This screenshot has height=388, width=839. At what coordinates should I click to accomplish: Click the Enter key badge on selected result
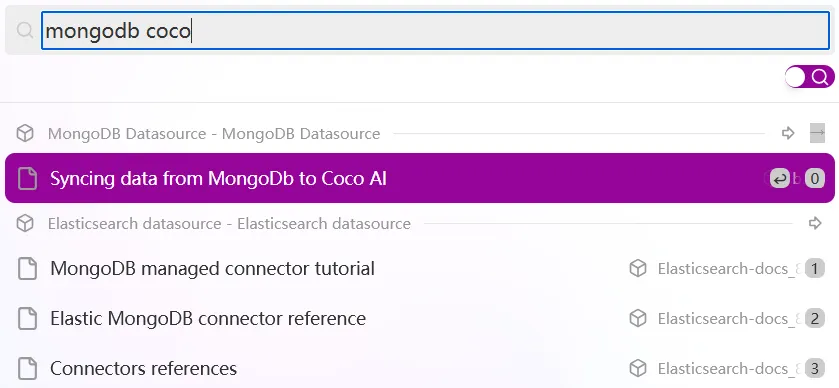click(780, 179)
